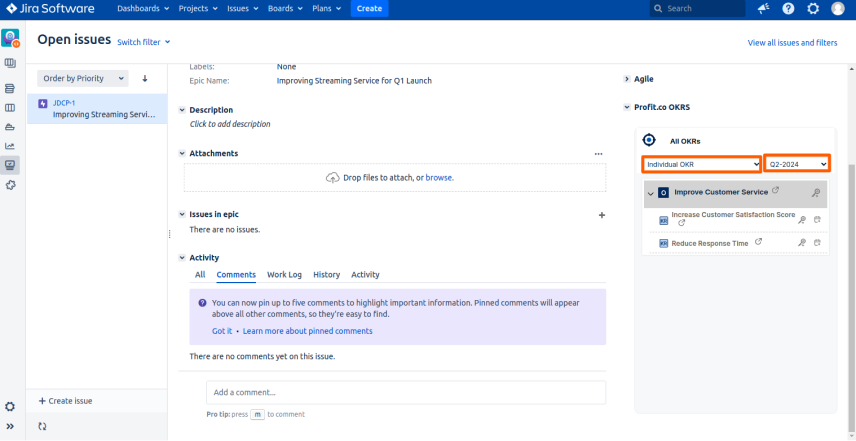Click View all issues and filters
The image size is (856, 441).
(x=793, y=43)
